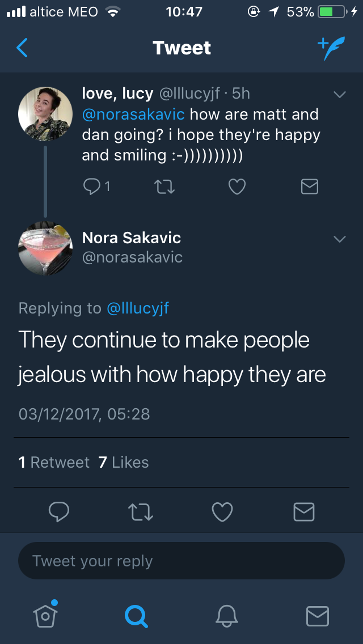
Task: Tap the back arrow in header
Action: [22, 48]
